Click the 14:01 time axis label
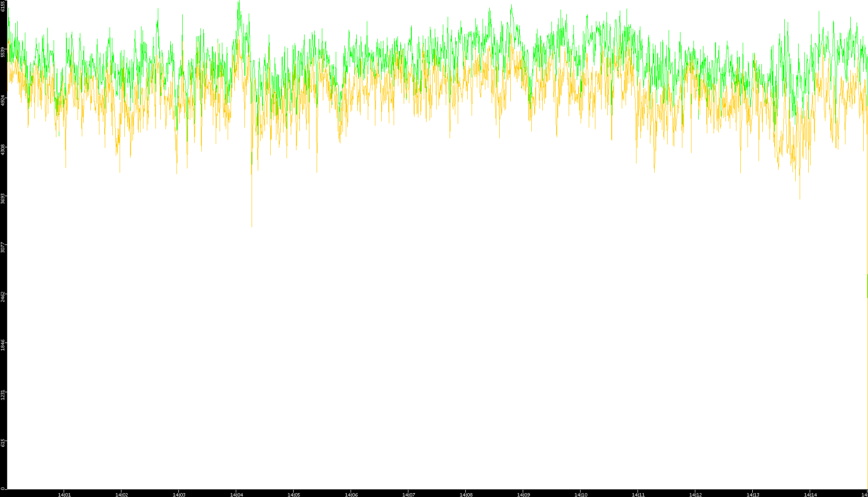 pyautogui.click(x=64, y=495)
